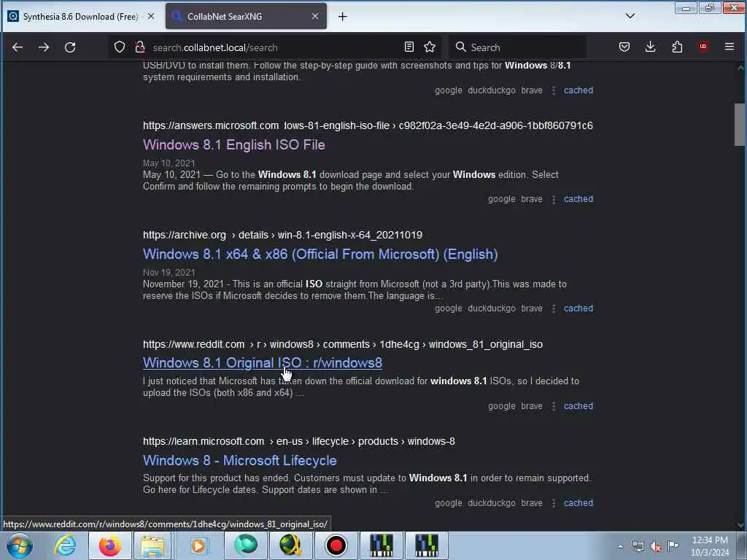This screenshot has height=560, width=747.
Task: Click the Nov 19, 2021 date text
Action: (169, 273)
